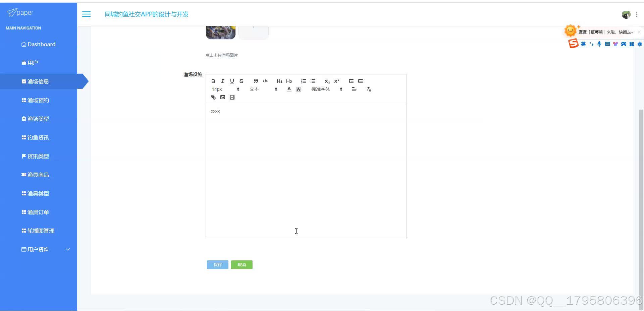The image size is (644, 311).
Task: Click the Sogou input method logo
Action: click(x=573, y=44)
